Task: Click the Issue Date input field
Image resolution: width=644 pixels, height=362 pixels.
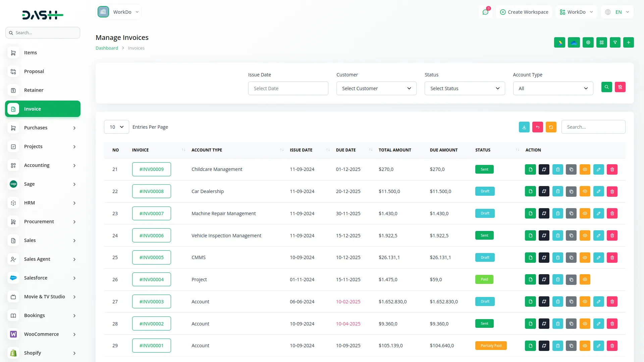Action: (x=288, y=88)
